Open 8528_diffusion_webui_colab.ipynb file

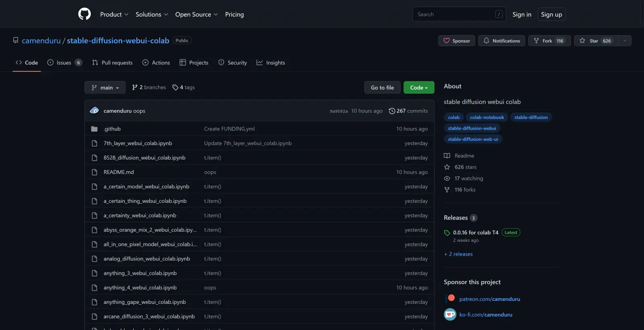(x=144, y=158)
